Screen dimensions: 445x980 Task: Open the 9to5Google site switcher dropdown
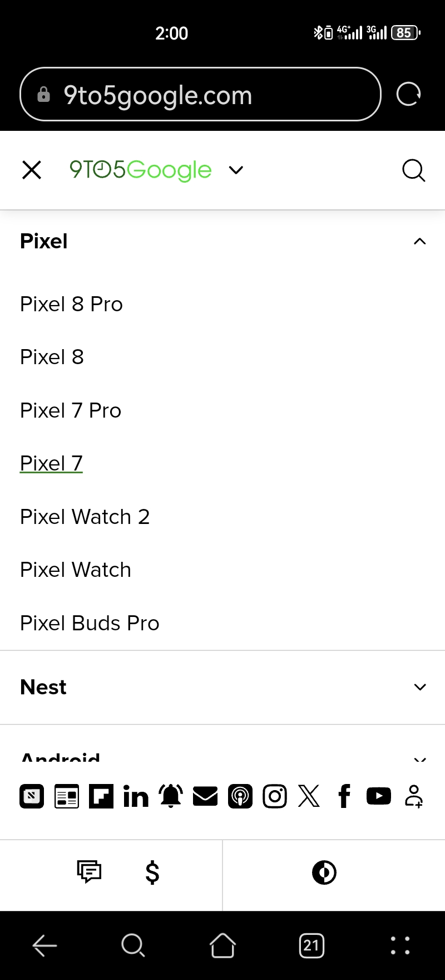point(236,170)
